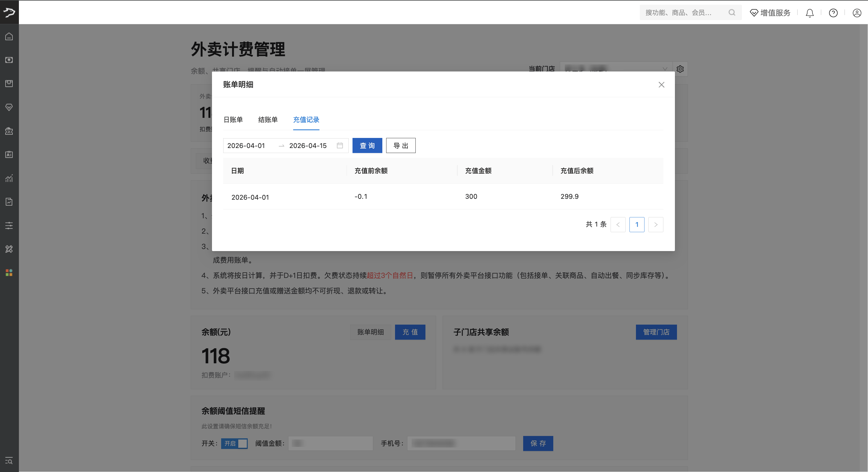
Task: Open the colorful apps grid icon
Action: (9, 272)
